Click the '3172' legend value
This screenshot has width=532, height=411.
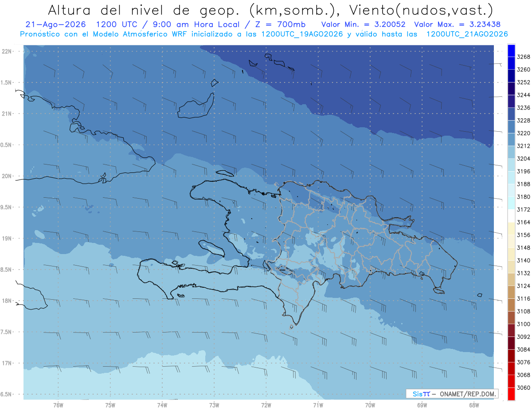click(524, 210)
